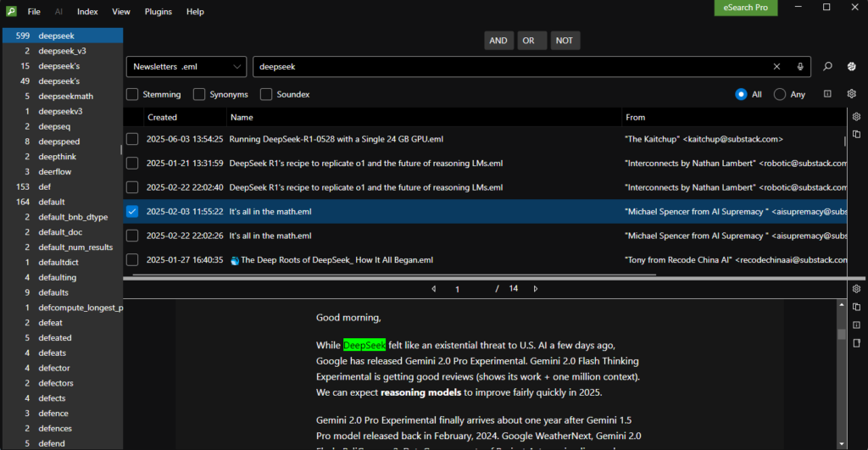Insert the AND operator button
The width and height of the screenshot is (868, 450).
tap(498, 41)
